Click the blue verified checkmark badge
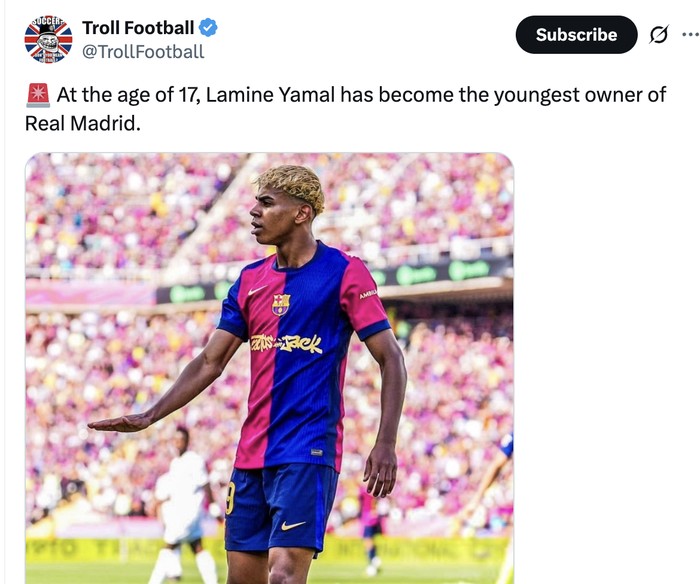The width and height of the screenshot is (700, 584). click(x=208, y=28)
